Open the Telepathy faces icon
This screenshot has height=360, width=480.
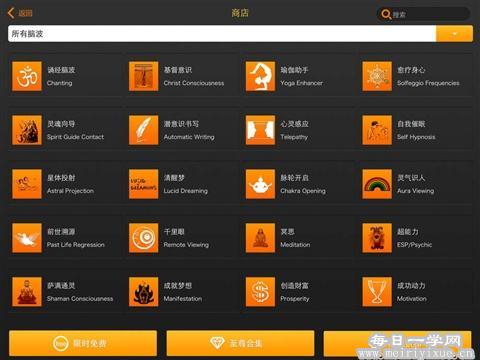[260, 130]
